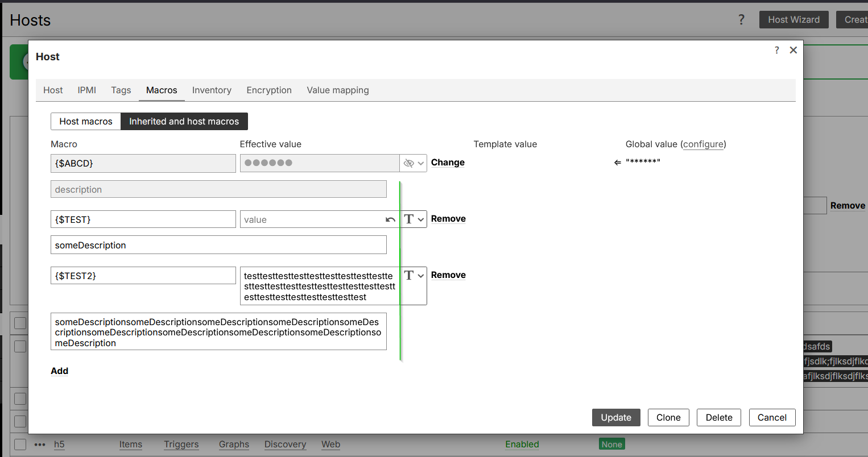Click the Update button
Viewport: 868px width, 457px height.
[616, 417]
